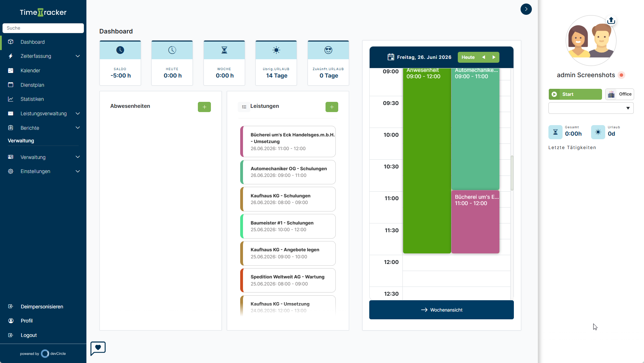Expand the Leistungsverwaltung submenu chevron
644x363 pixels.
(78, 113)
